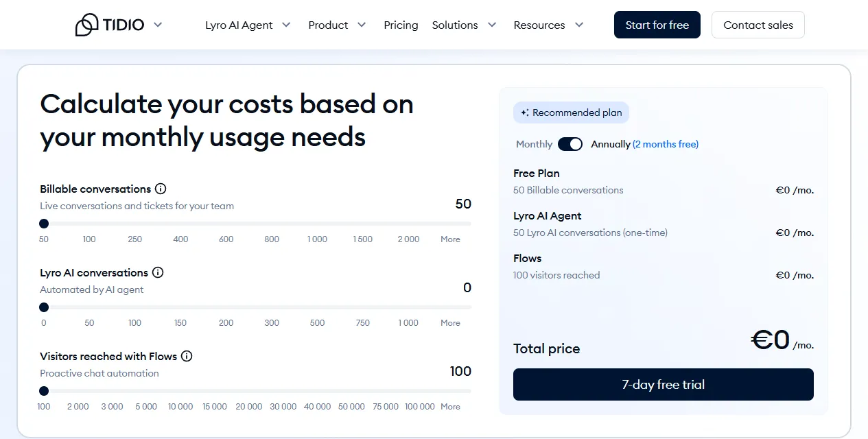Expand dropdown arrow next to Tidio logo
Viewport: 868px width, 439px height.
tap(158, 25)
